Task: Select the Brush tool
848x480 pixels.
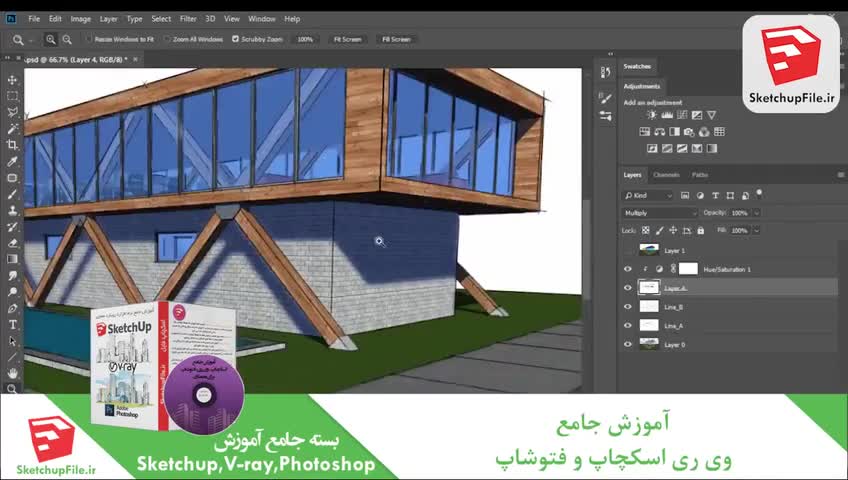Action: pyautogui.click(x=12, y=194)
